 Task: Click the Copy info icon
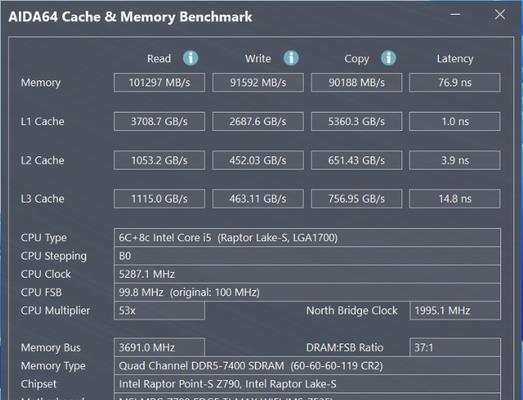tap(388, 58)
